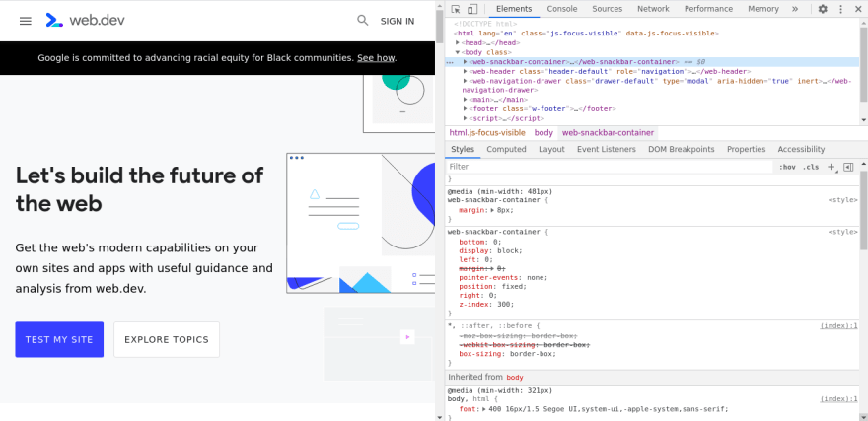Toggle the computed styles sidebar pane
This screenshot has height=421, width=868.
[848, 167]
